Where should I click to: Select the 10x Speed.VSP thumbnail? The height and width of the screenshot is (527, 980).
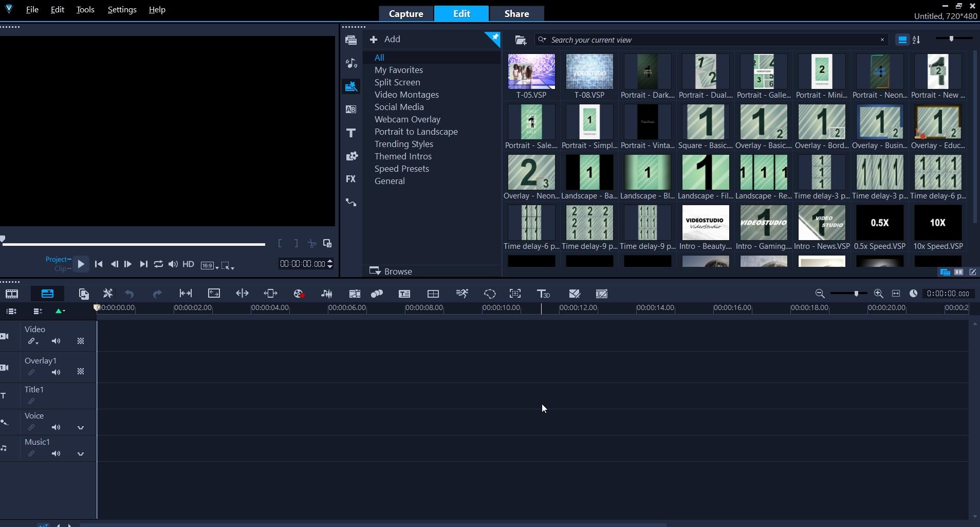tap(937, 223)
